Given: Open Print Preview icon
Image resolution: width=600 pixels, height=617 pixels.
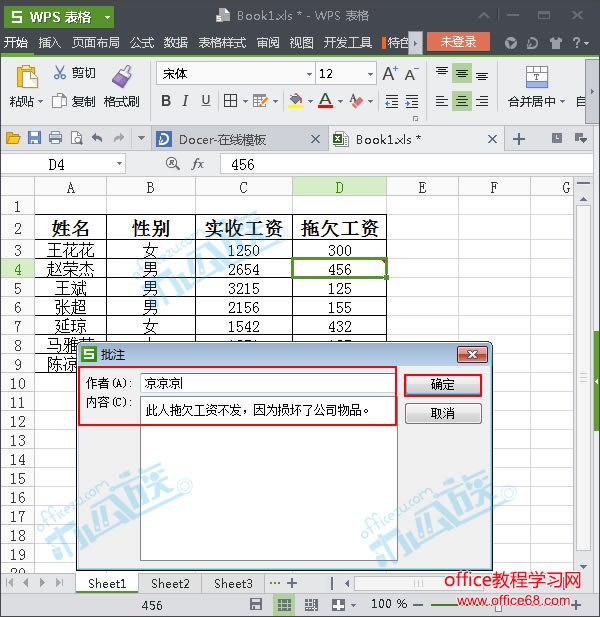Looking at the screenshot, I should pyautogui.click(x=76, y=139).
